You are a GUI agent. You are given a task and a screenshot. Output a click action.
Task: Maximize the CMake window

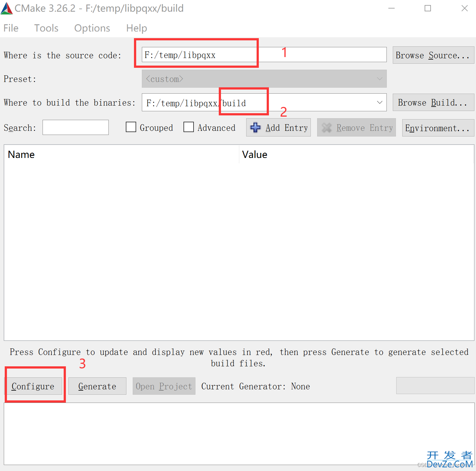[x=428, y=9]
